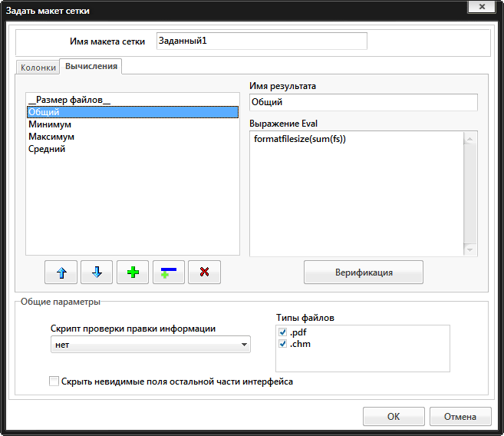Select the Минимум list item
Screen dimensions: 504x436
[x=133, y=124]
